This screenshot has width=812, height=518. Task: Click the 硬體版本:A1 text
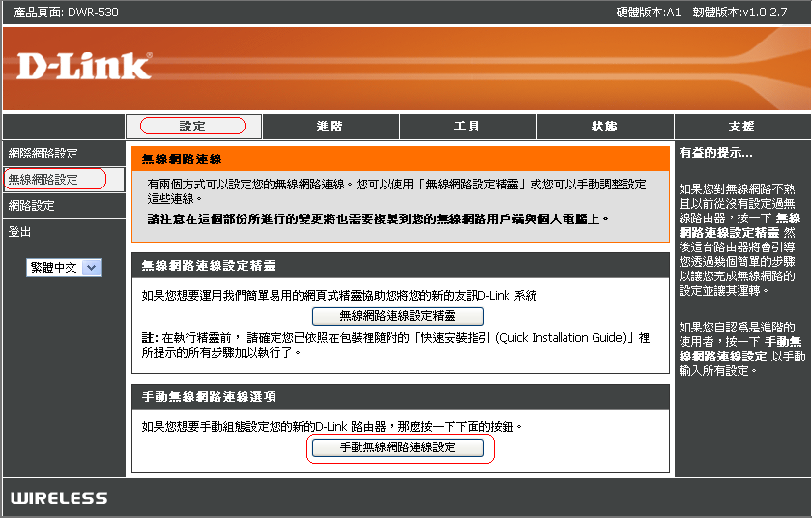point(649,13)
